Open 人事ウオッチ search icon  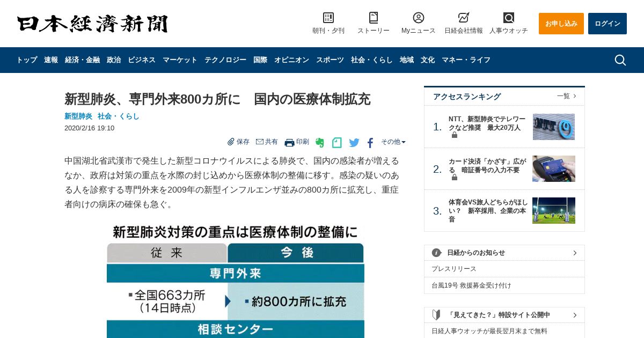(509, 18)
